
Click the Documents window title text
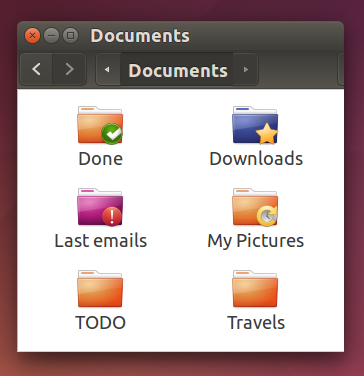pos(140,35)
